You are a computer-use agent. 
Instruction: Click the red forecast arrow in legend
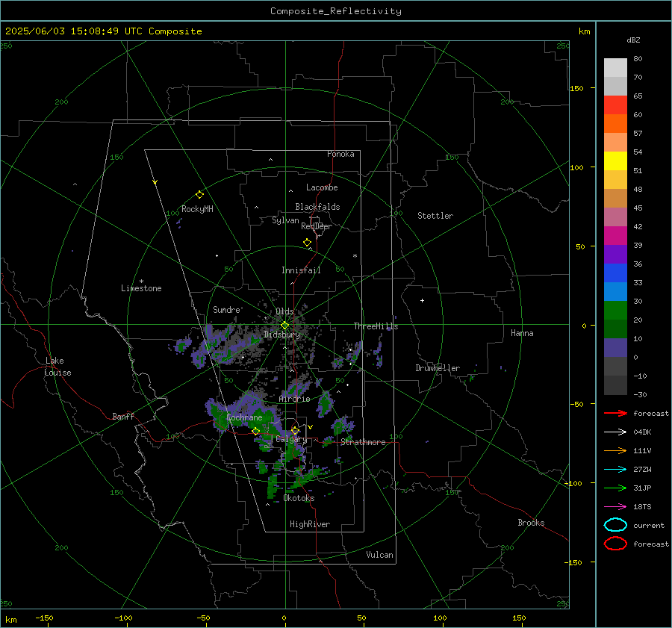pos(615,413)
